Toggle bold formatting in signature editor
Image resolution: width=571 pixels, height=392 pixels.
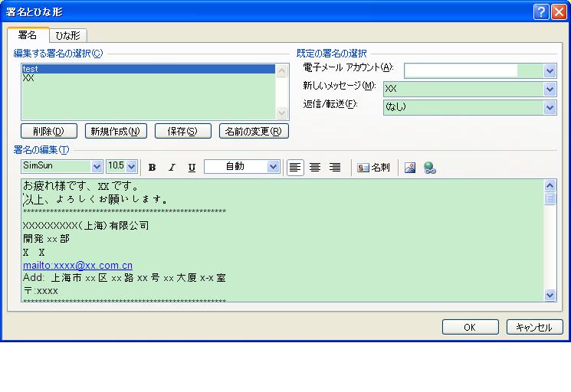[153, 167]
